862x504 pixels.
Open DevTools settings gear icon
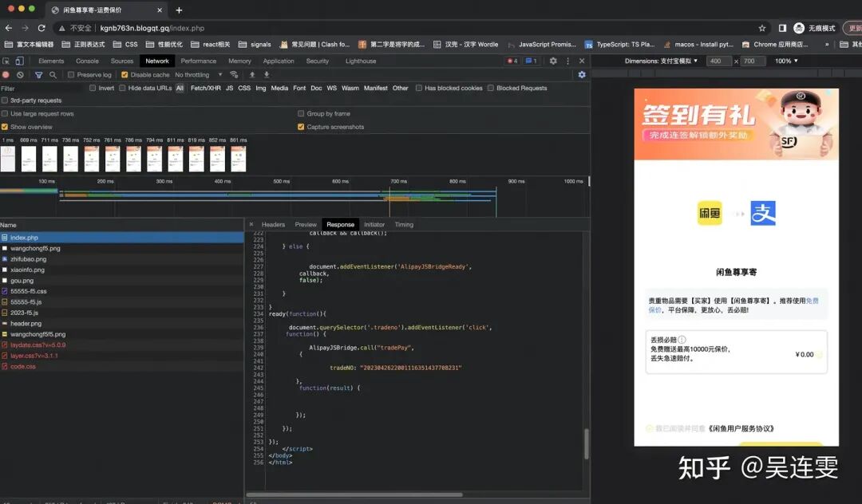point(553,61)
